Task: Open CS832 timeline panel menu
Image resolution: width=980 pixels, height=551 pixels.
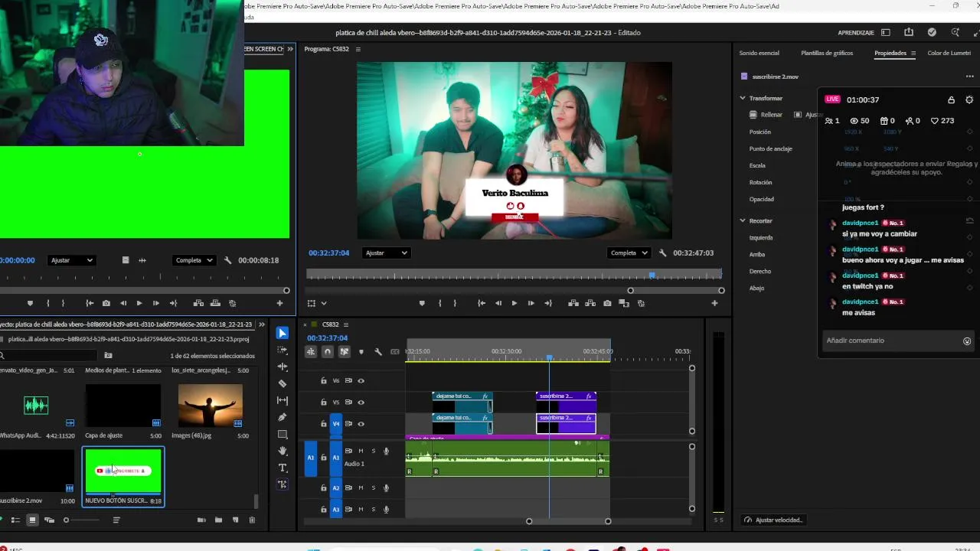Action: 346,324
